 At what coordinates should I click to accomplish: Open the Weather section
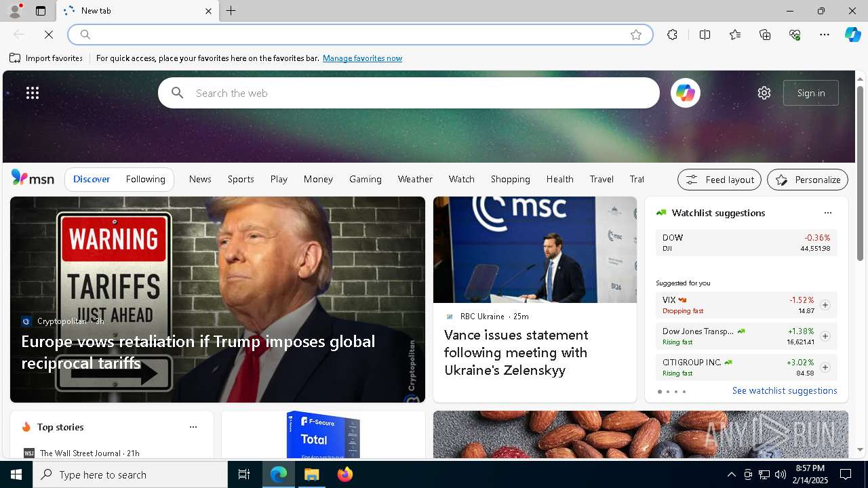[x=415, y=179]
